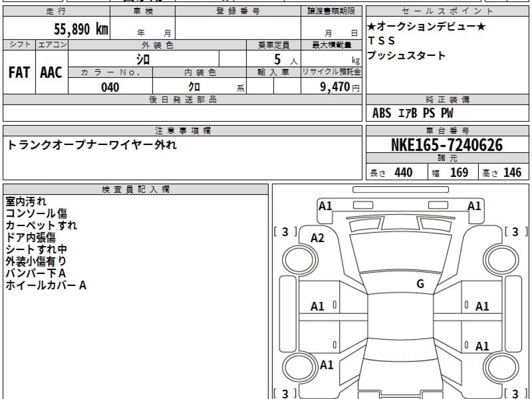The image size is (532, 399).
Task: Select the プッシュスタート line
Action: click(x=407, y=56)
